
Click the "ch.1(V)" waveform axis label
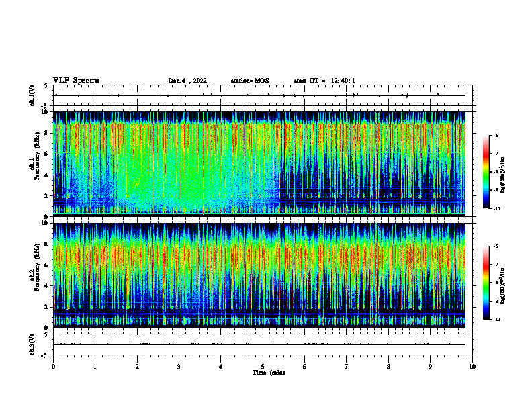(32, 95)
